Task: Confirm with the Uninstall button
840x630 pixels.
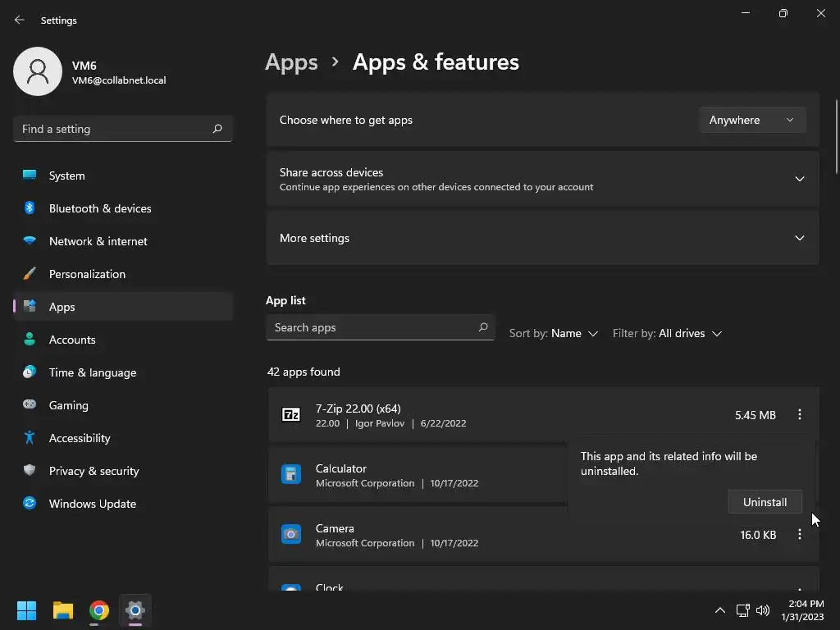Action: click(x=765, y=502)
